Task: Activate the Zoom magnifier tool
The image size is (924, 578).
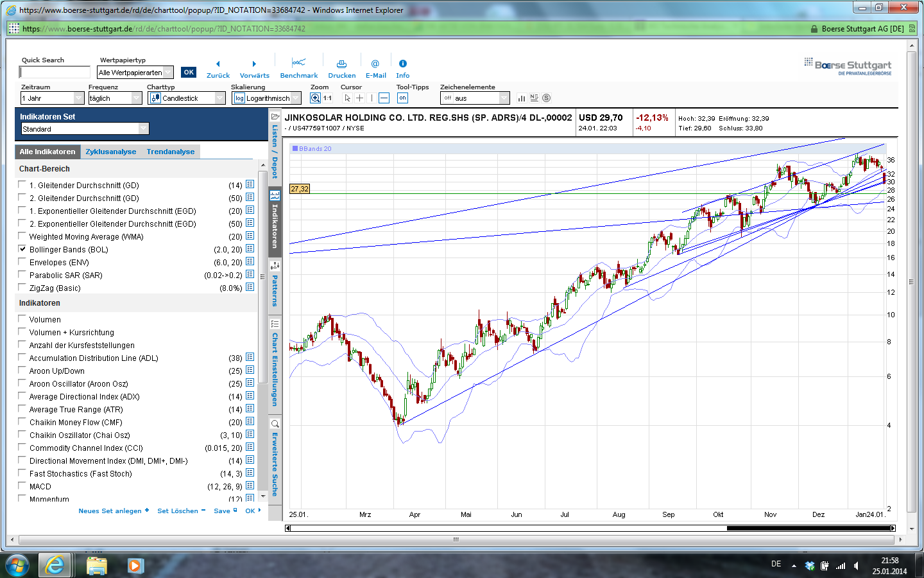Action: point(315,98)
